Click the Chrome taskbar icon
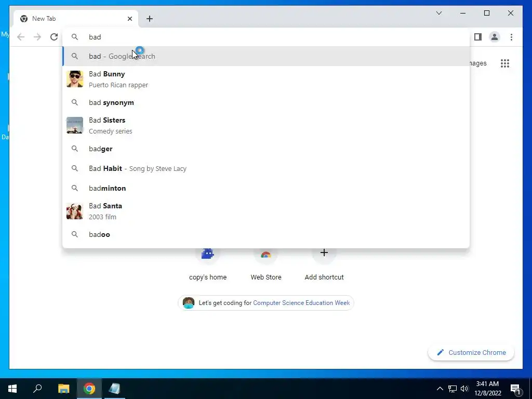This screenshot has width=532, height=399. tap(89, 389)
